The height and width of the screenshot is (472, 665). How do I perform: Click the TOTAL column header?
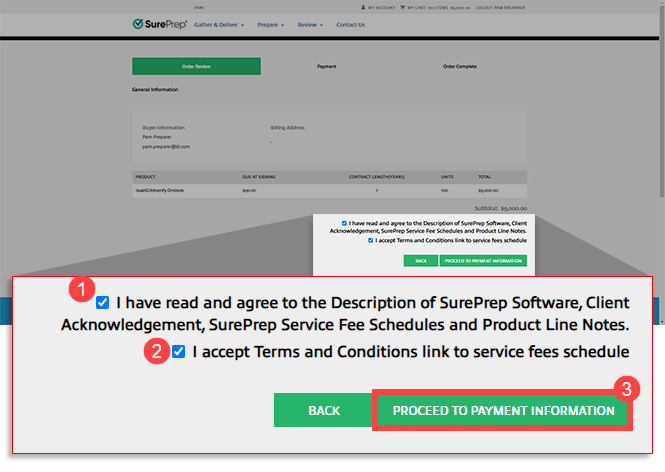point(485,177)
